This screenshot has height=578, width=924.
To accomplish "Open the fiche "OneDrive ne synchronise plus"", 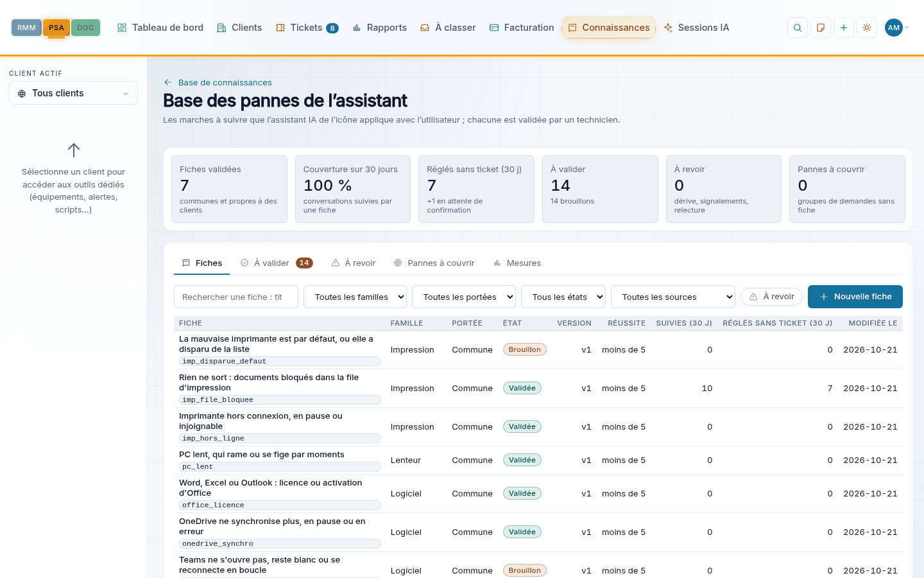I will click(272, 527).
